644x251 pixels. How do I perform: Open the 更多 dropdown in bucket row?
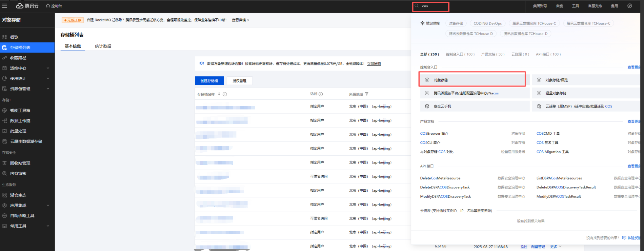pyautogui.click(x=555, y=246)
